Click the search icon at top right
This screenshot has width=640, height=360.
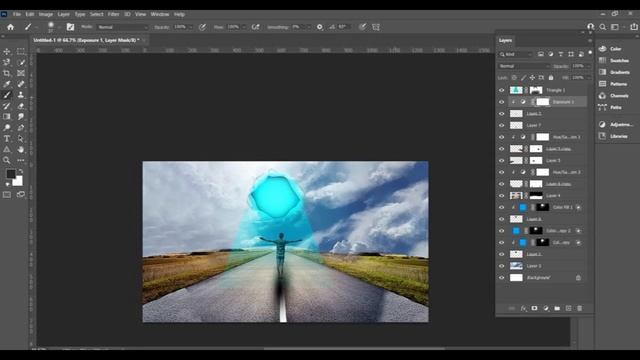coord(603,27)
